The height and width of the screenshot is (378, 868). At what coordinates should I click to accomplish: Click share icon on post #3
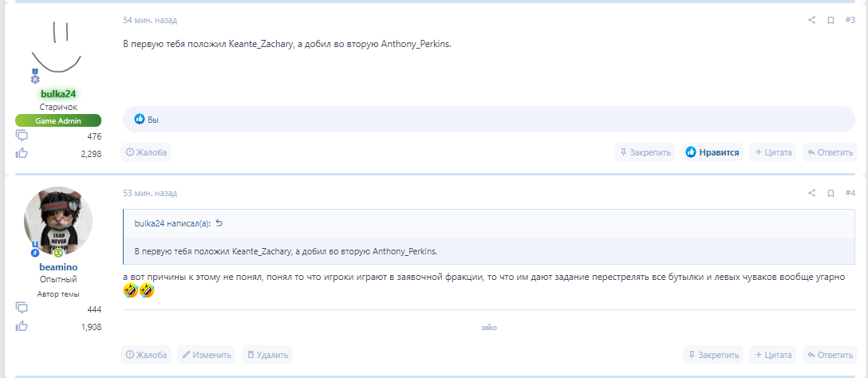[x=812, y=20]
